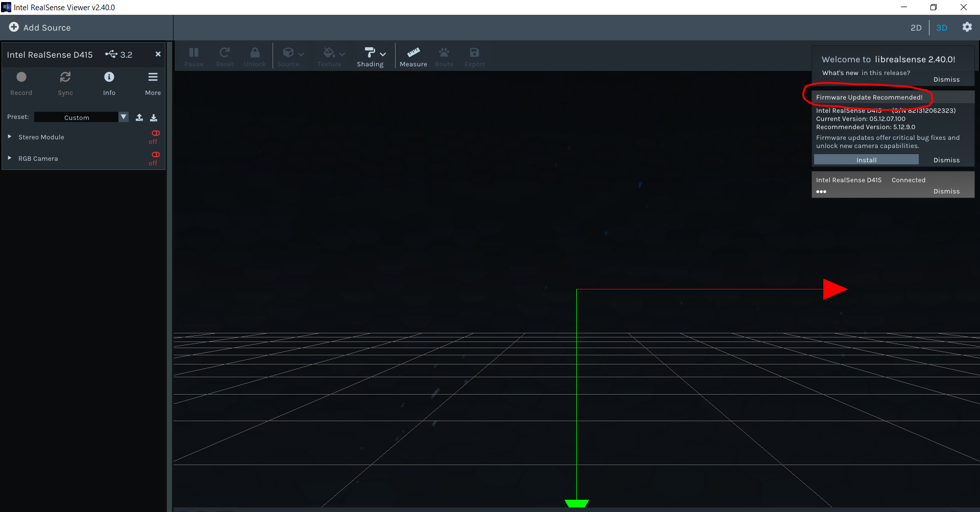
Task: Click the green camera marker in 3D viewport
Action: [577, 503]
